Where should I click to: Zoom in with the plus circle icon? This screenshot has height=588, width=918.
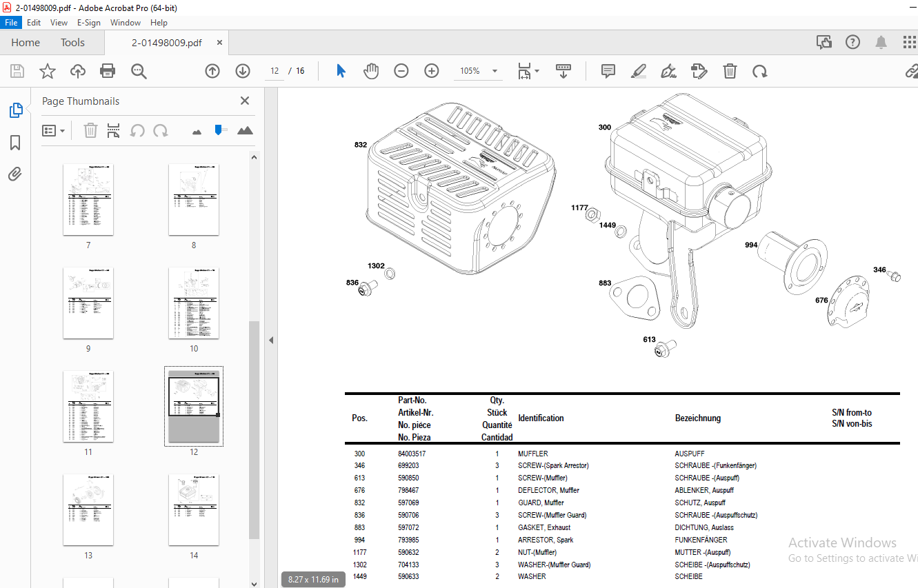[x=432, y=71]
